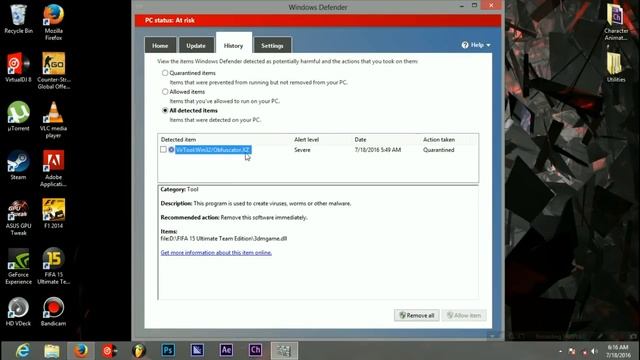Click the Quarantined action cell
The width and height of the screenshot is (640, 360).
439,150
